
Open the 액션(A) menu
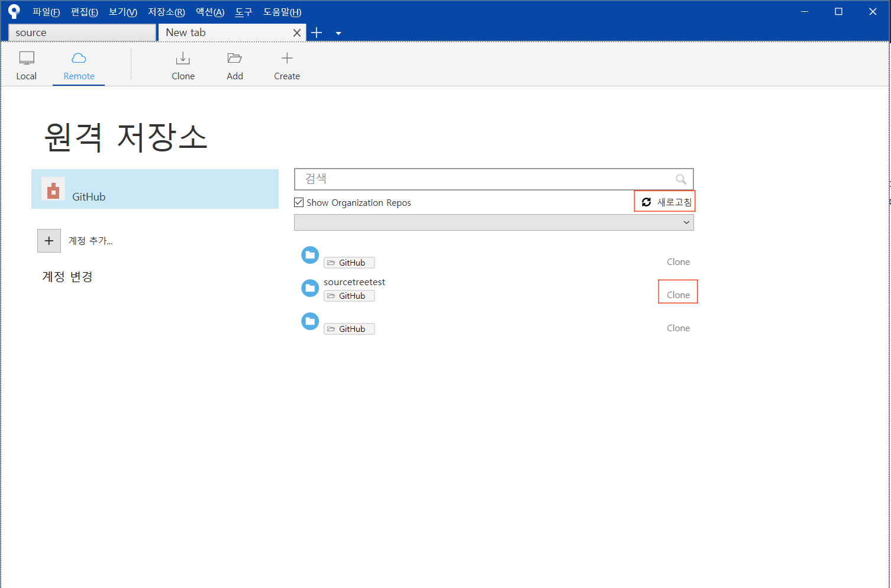coord(210,12)
